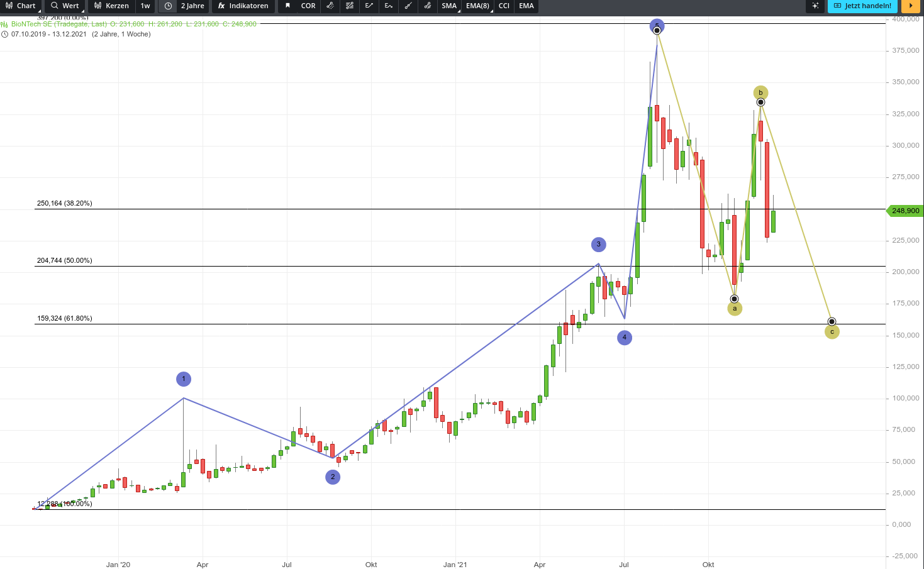Viewport: 924px width, 569px height.
Task: Select the dotted channel drawing tool icon
Action: [330, 6]
